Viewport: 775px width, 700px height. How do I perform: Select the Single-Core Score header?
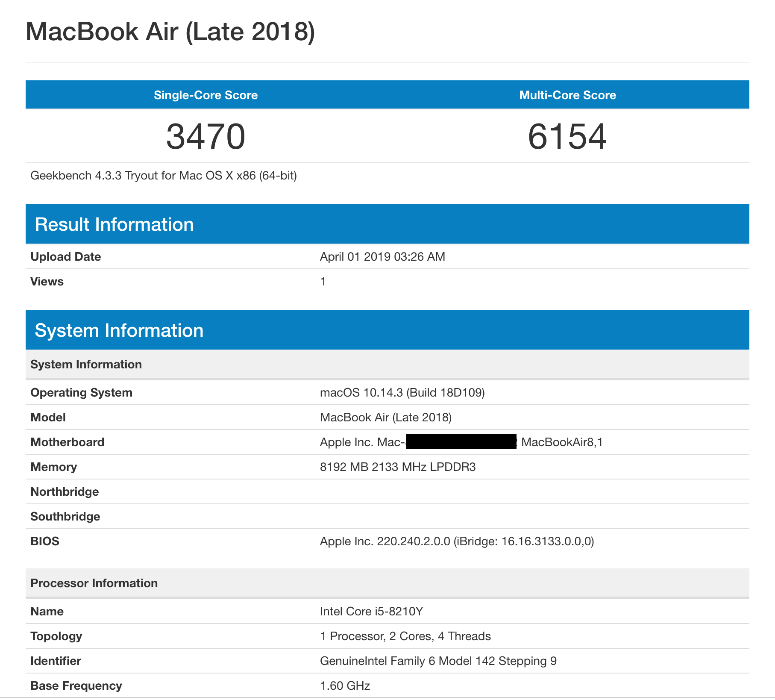pyautogui.click(x=205, y=95)
